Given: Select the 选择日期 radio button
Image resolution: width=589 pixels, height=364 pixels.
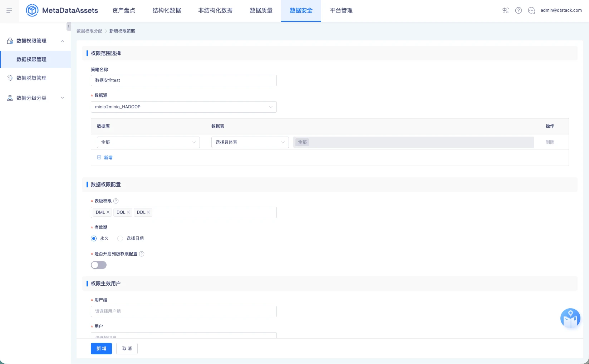Looking at the screenshot, I should pyautogui.click(x=120, y=238).
